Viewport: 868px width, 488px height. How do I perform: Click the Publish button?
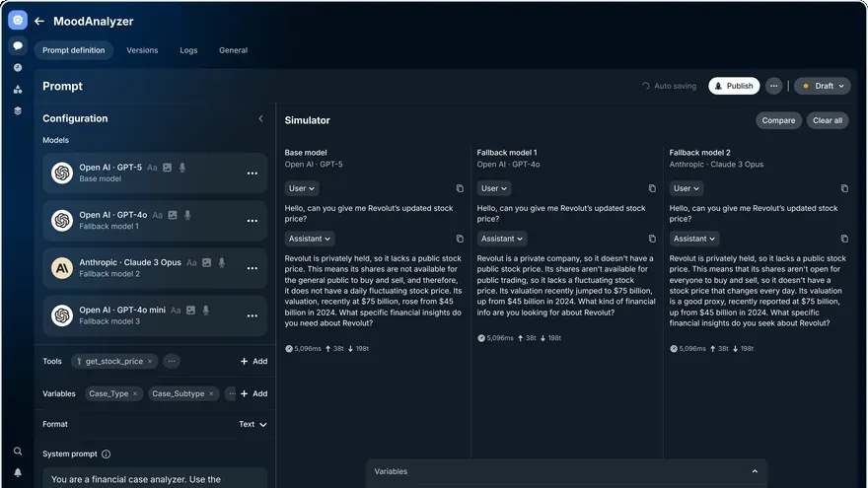coord(734,86)
